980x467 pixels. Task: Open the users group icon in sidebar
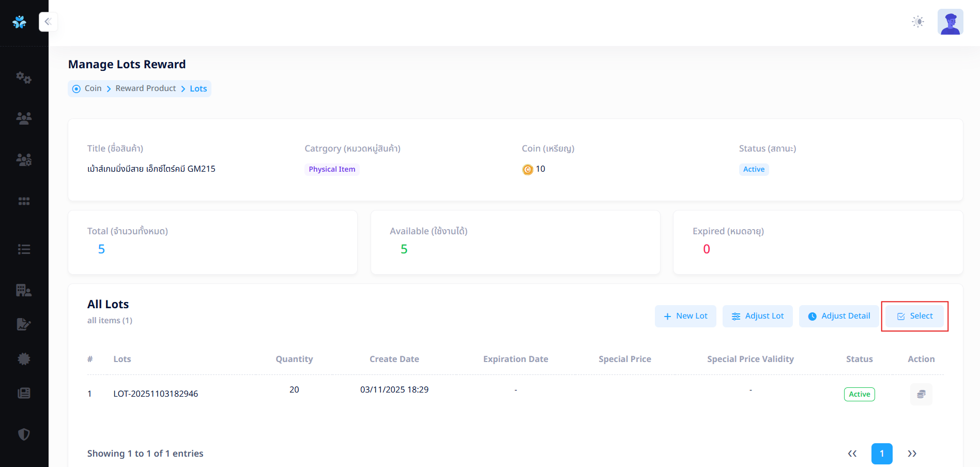pyautogui.click(x=24, y=118)
